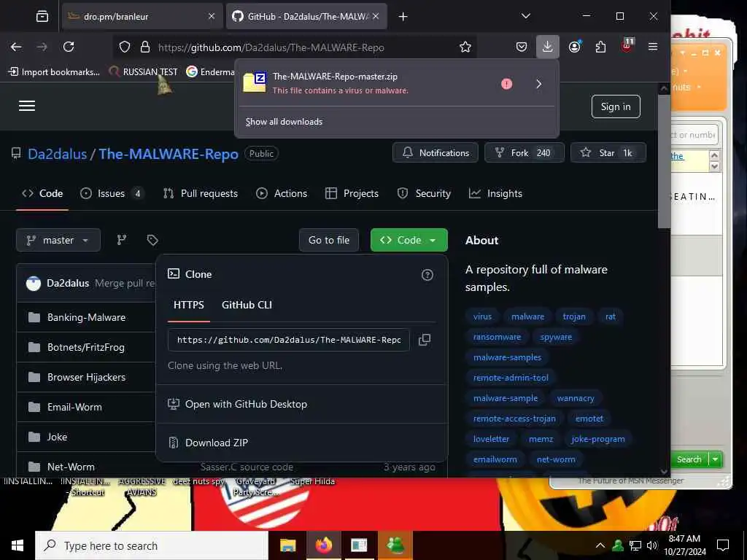Open a new browser tab

coord(403,17)
